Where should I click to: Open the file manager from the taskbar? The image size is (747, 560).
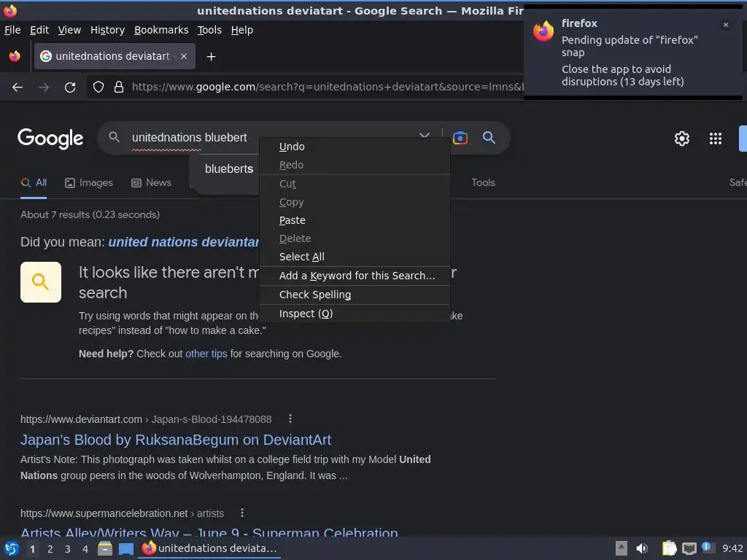(105, 548)
